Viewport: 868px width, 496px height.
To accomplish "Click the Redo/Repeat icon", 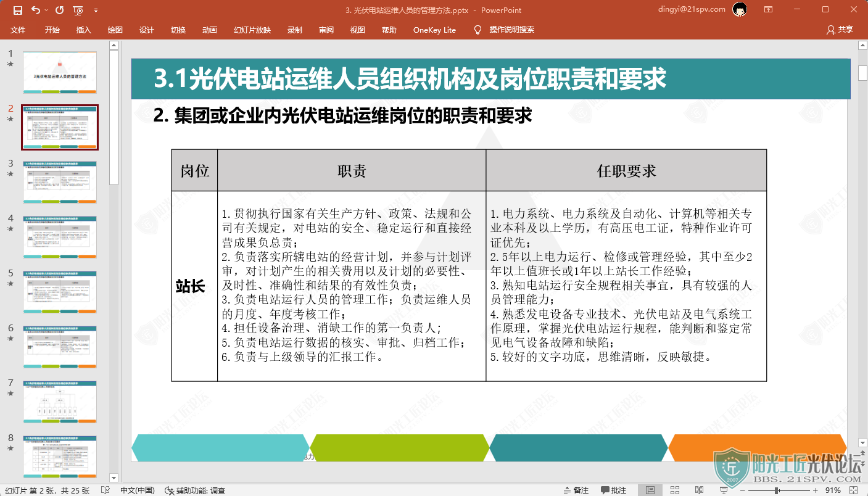I will click(x=59, y=10).
